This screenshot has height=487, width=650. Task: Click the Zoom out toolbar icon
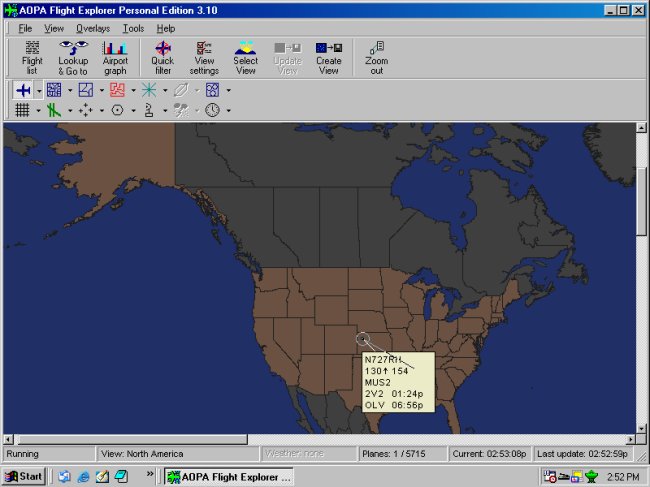376,58
